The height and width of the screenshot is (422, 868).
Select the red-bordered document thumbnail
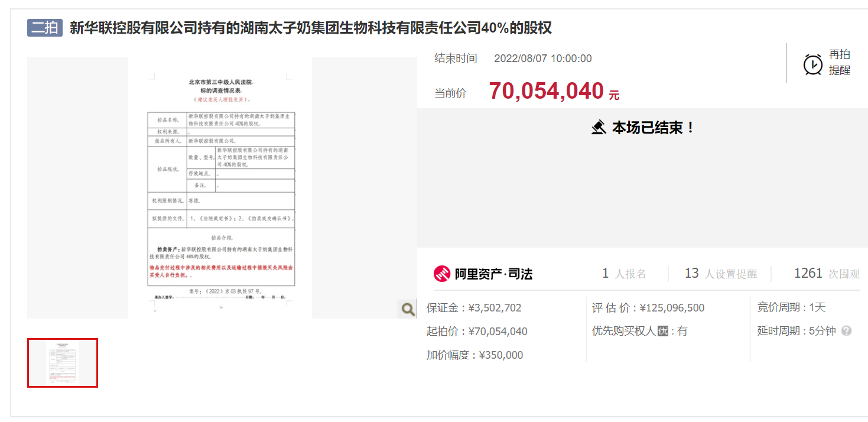click(63, 363)
